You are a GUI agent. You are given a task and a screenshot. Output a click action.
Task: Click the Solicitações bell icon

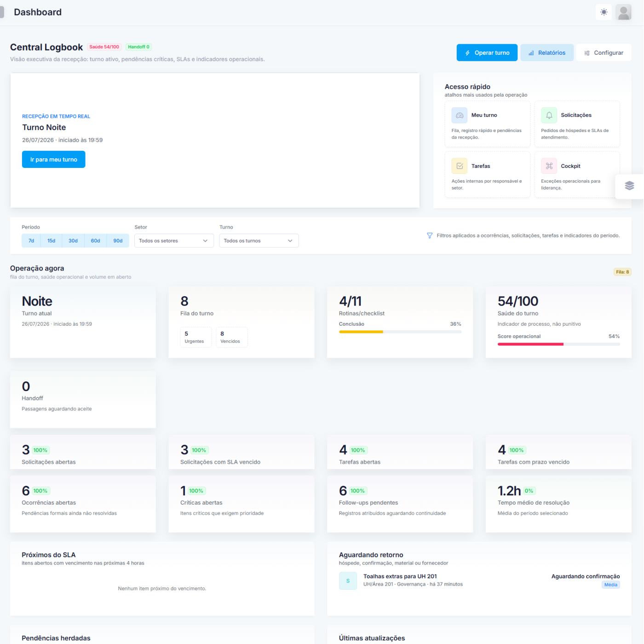tap(549, 115)
